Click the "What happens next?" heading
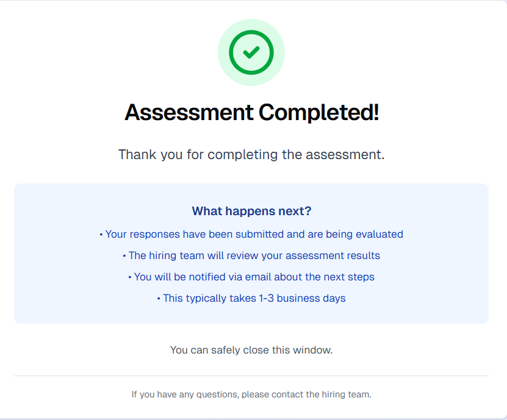Viewport: 507px width, 420px height. pos(251,212)
